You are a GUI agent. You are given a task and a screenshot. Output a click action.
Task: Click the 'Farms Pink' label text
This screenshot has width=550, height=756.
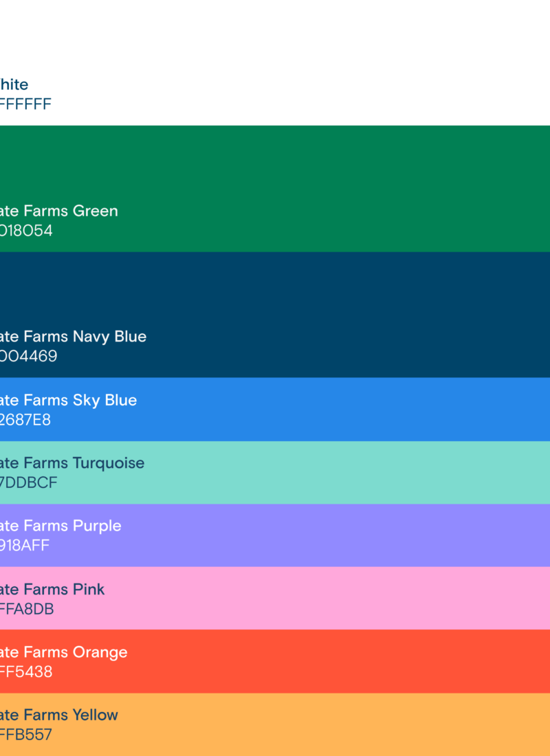(x=64, y=589)
